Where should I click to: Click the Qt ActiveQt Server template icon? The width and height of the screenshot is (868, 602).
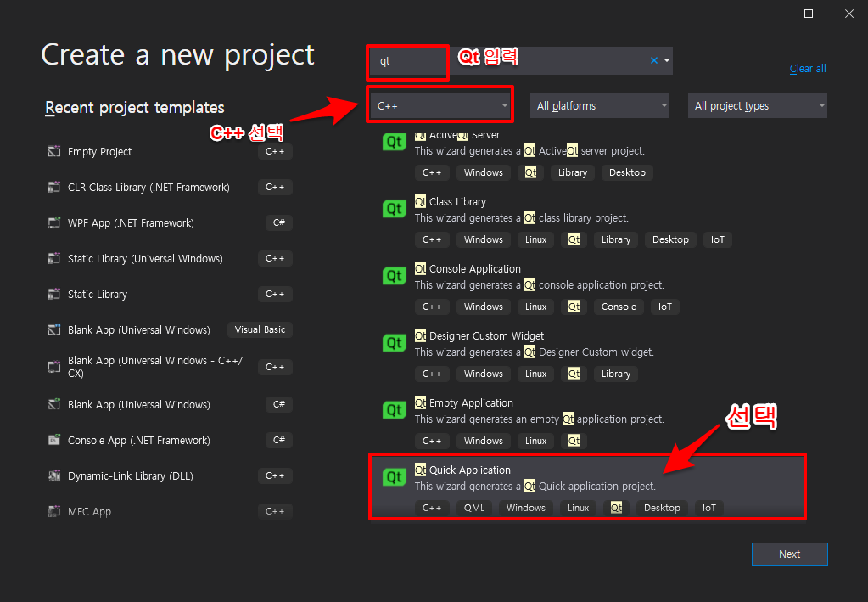tap(395, 143)
